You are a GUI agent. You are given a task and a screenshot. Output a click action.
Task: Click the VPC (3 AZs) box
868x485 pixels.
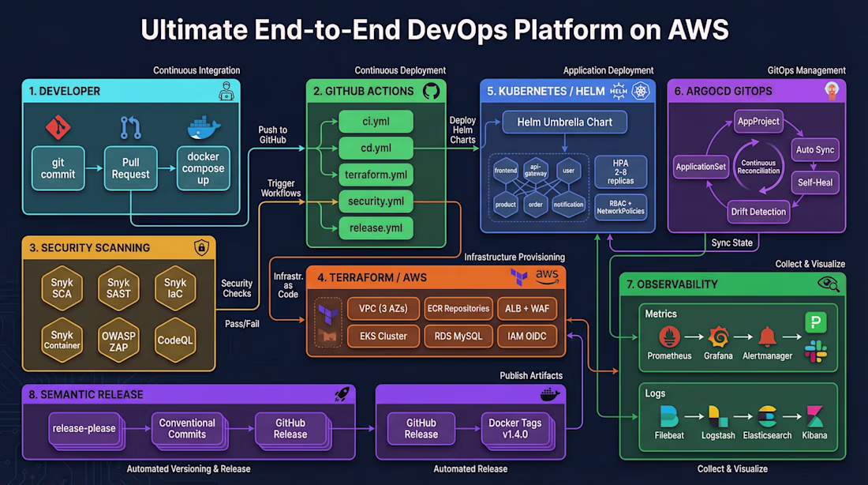click(x=383, y=309)
